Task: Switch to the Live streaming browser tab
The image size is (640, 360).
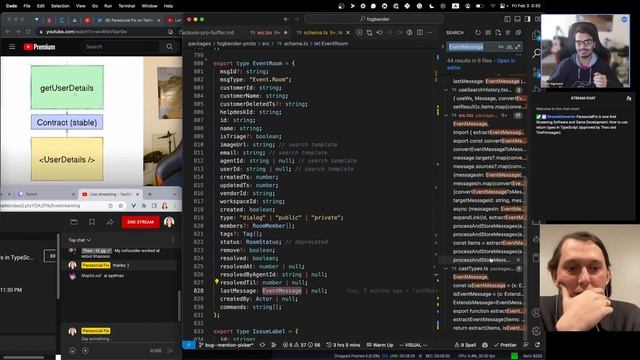Action: (111, 194)
